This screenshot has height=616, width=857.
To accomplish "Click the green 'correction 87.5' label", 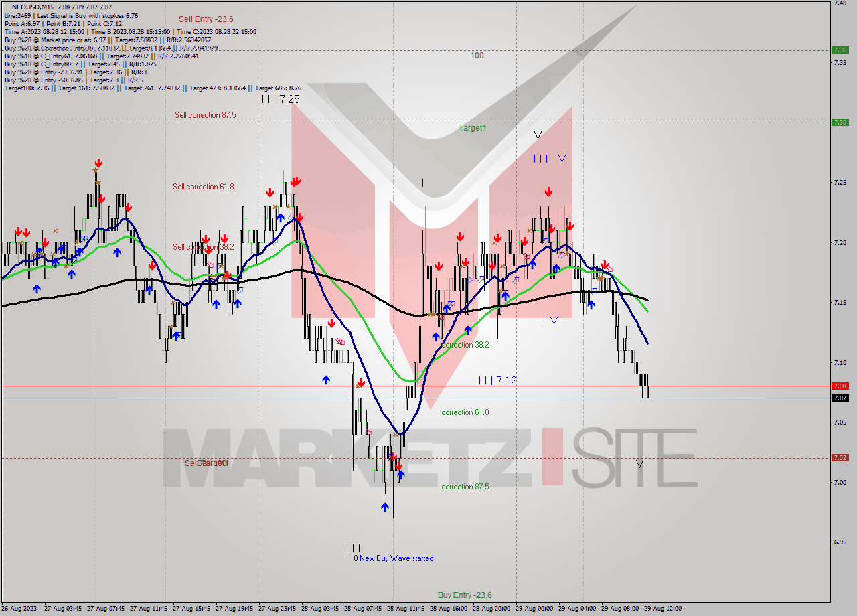I will 465,487.
